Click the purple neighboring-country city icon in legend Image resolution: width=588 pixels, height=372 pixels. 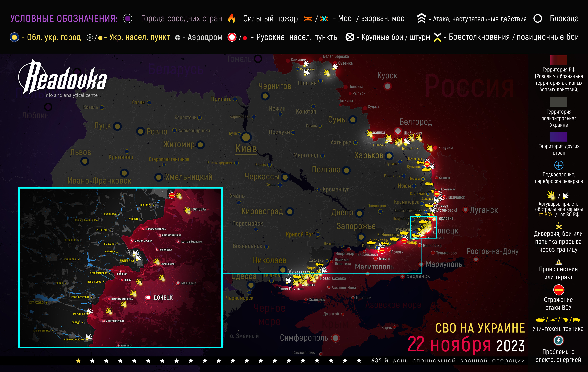pos(127,18)
